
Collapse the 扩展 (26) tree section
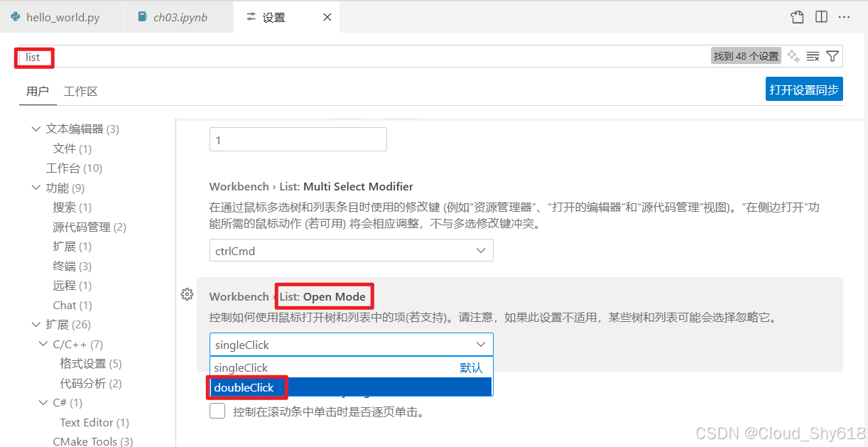pyautogui.click(x=36, y=325)
